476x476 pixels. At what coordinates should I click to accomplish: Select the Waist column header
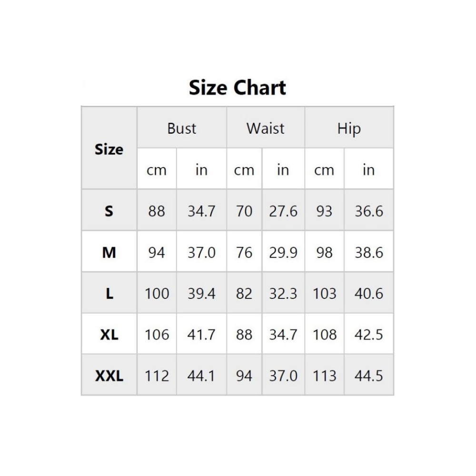pyautogui.click(x=265, y=128)
